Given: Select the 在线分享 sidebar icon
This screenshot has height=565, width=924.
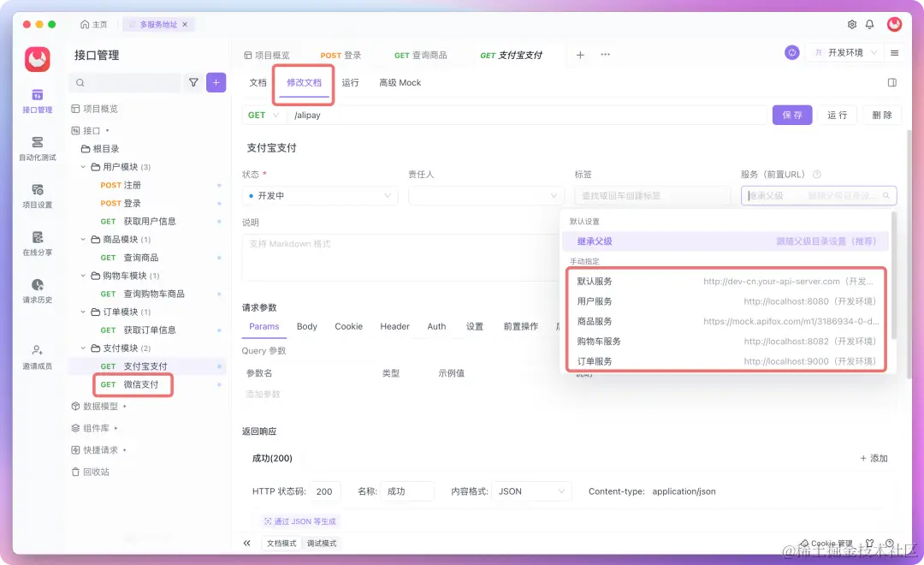Looking at the screenshot, I should [x=38, y=246].
